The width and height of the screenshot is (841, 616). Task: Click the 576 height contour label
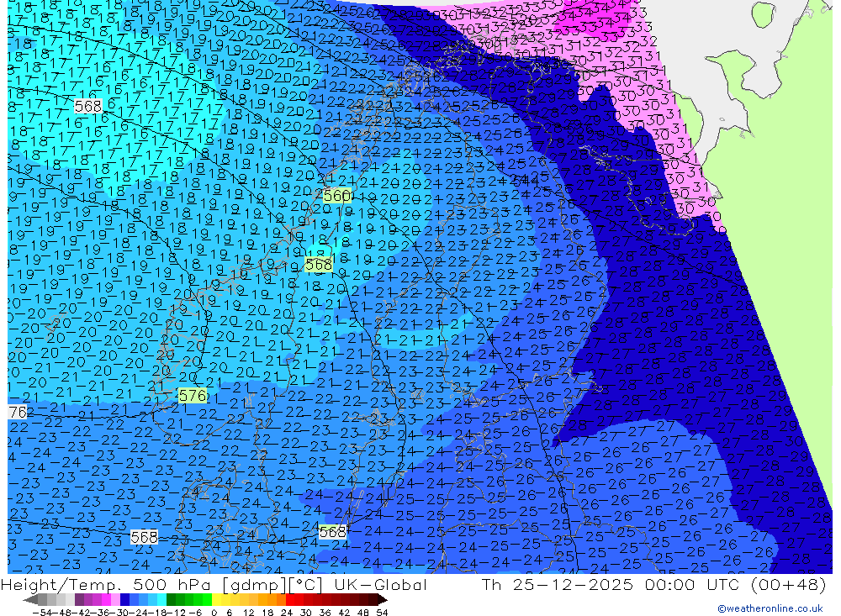pos(193,396)
